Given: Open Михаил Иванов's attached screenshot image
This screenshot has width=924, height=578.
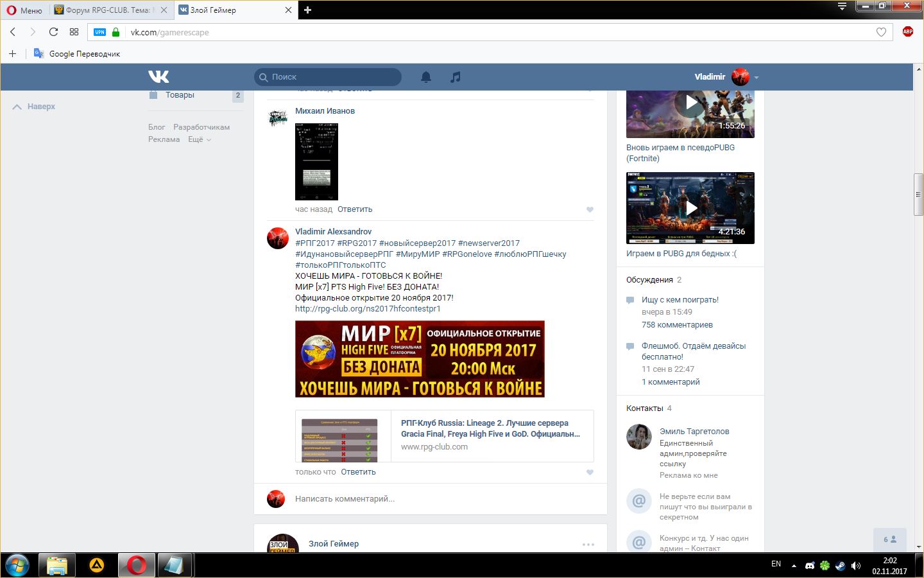Looking at the screenshot, I should point(316,162).
